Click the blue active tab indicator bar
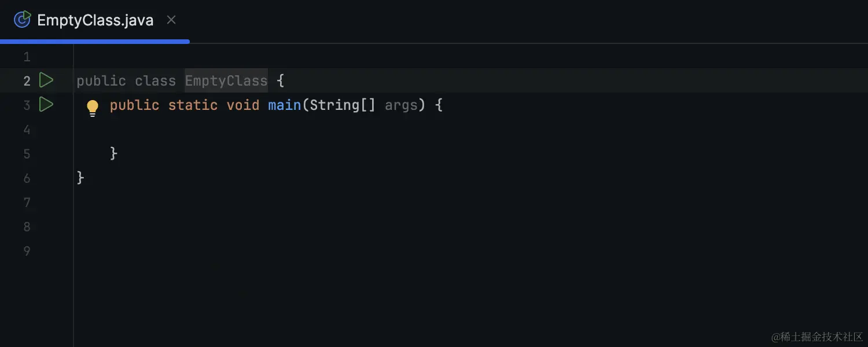This screenshot has height=347, width=868. (x=95, y=40)
